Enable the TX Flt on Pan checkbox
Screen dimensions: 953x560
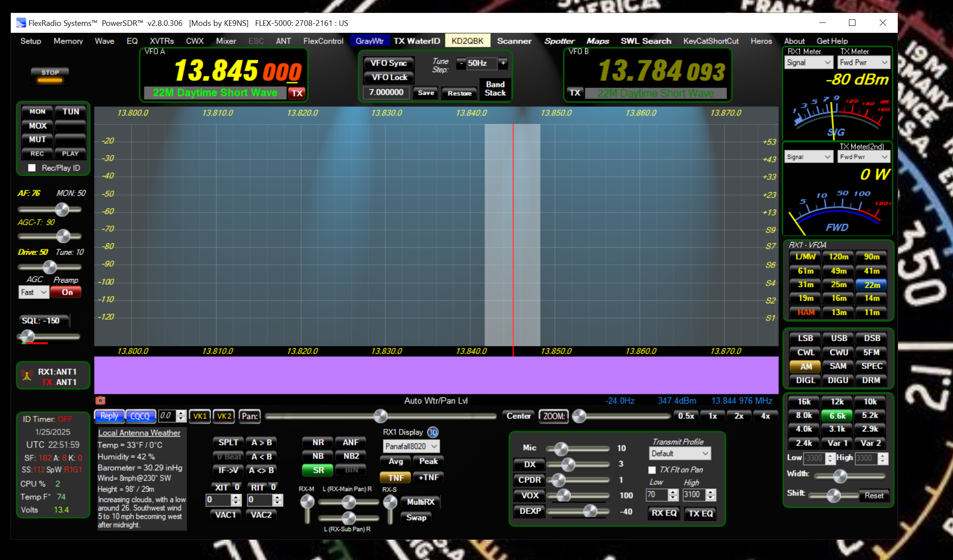pyautogui.click(x=652, y=470)
